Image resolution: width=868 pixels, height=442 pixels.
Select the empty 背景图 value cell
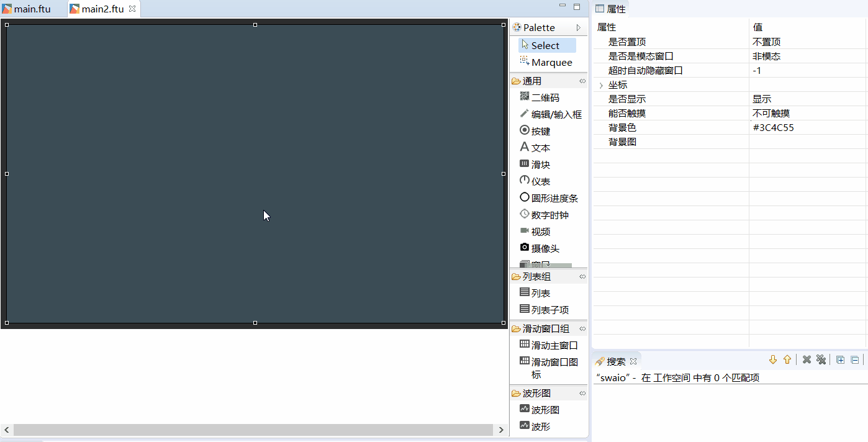tap(807, 142)
